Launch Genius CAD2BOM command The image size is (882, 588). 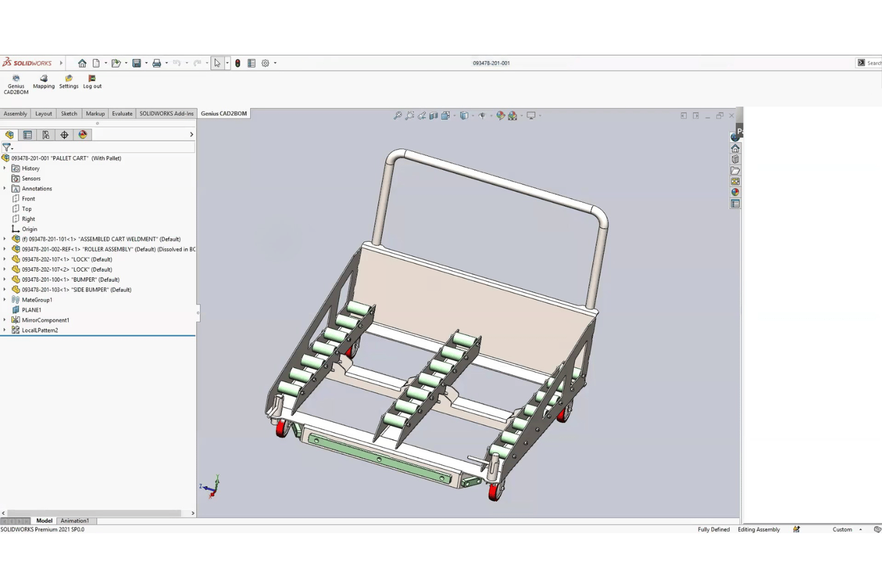point(16,84)
